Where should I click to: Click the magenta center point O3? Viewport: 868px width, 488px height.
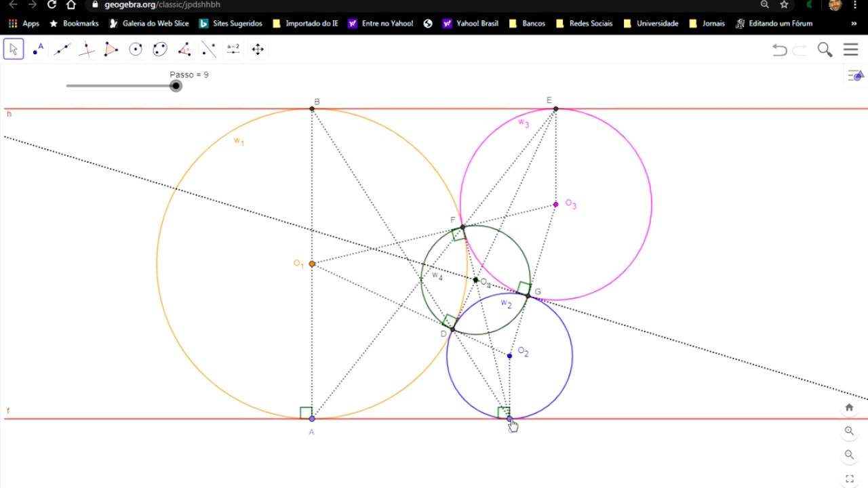click(556, 204)
